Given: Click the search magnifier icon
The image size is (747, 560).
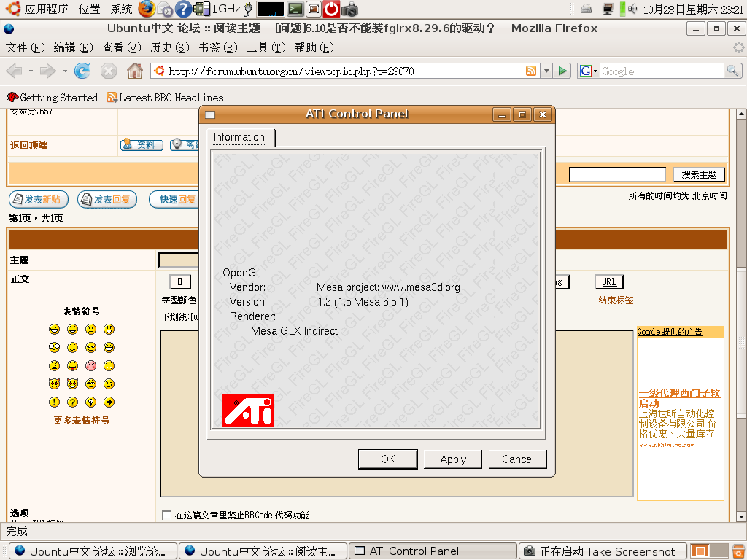Looking at the screenshot, I should (x=732, y=71).
